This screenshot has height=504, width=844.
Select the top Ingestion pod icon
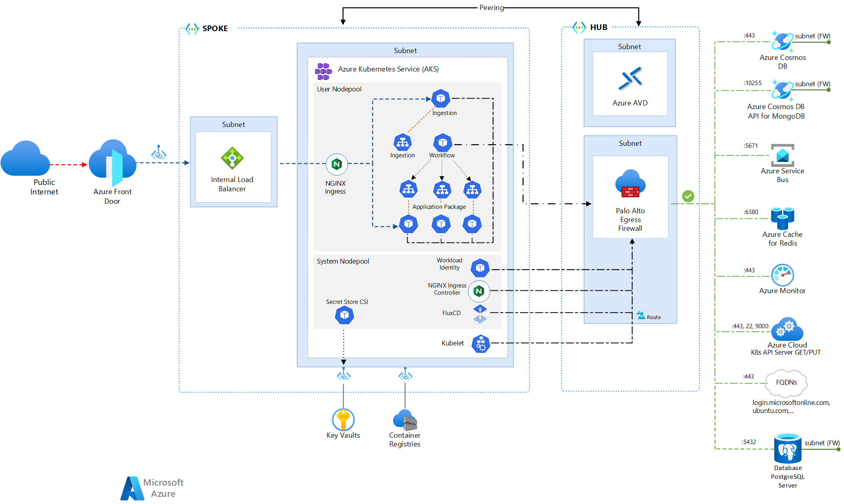pos(441,98)
